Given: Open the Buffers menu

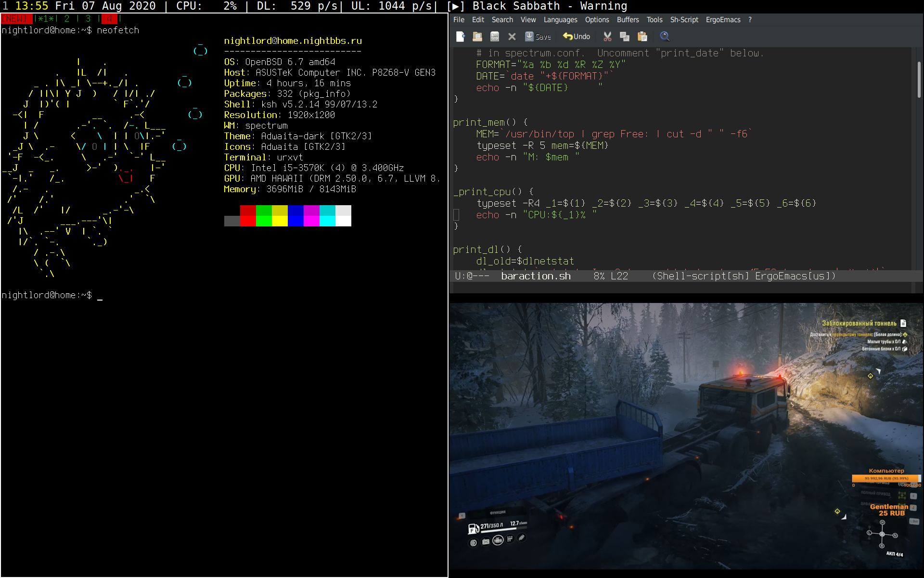Looking at the screenshot, I should [x=628, y=20].
